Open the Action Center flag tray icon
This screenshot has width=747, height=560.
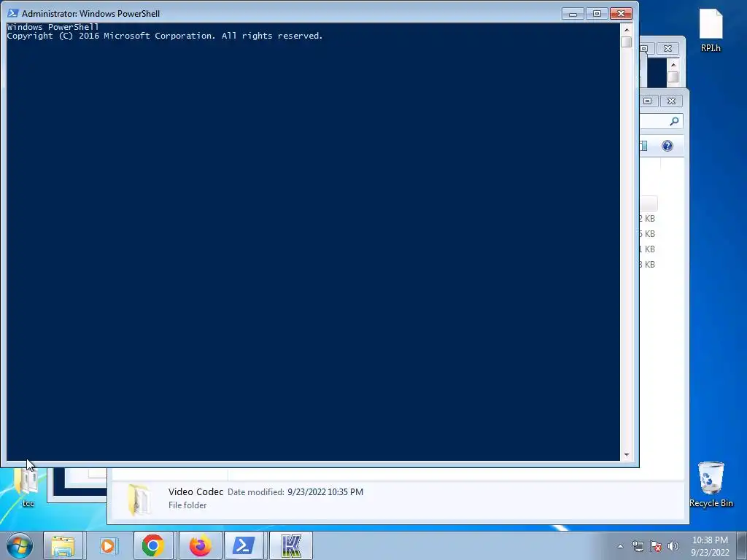click(656, 546)
